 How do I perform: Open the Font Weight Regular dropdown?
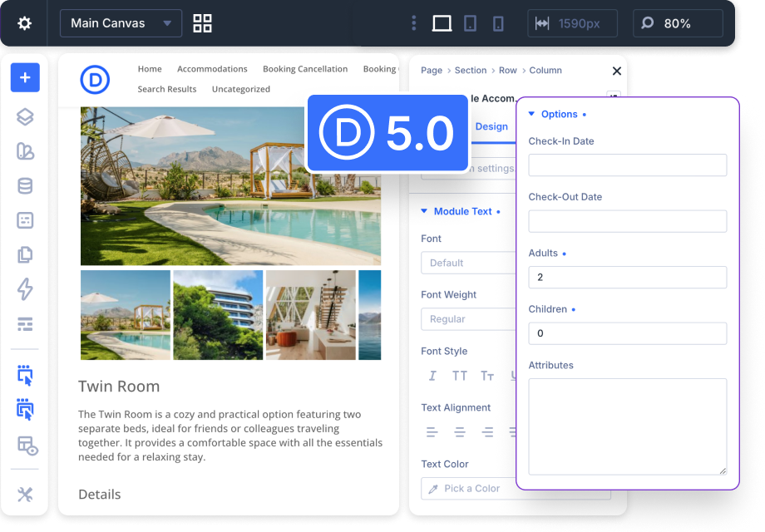pos(468,319)
